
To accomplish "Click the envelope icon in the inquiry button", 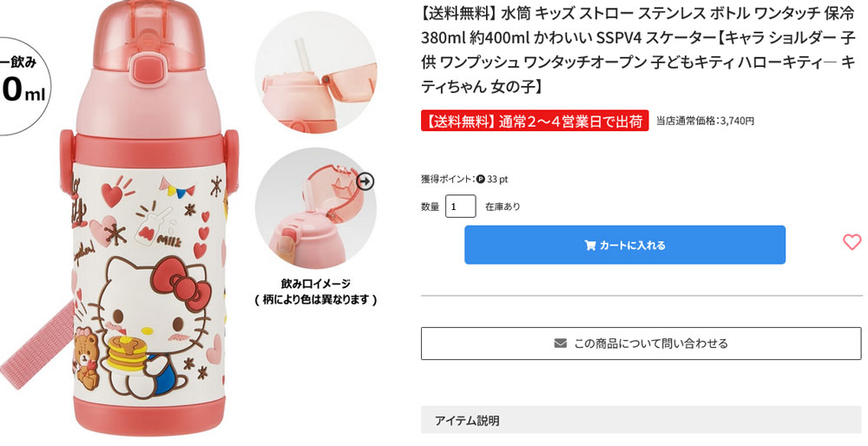I will click(x=561, y=344).
